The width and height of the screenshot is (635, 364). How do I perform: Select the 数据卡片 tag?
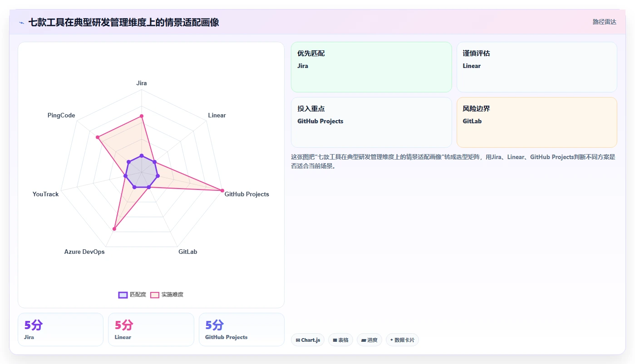(402, 340)
